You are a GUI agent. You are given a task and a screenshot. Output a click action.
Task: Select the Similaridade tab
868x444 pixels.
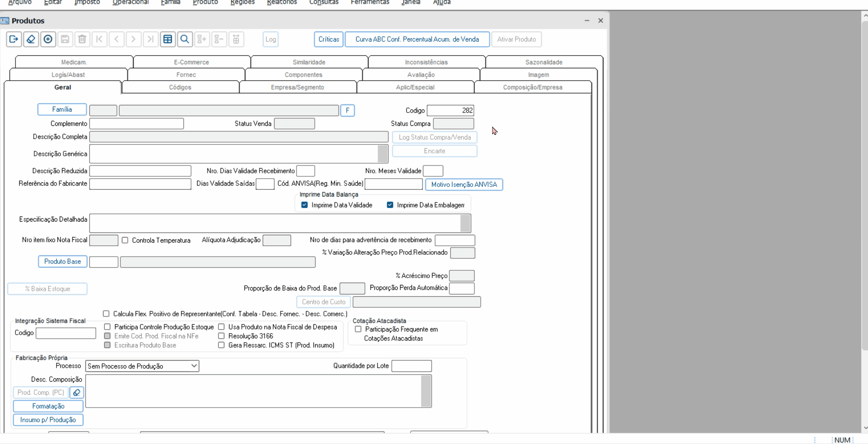[309, 62]
